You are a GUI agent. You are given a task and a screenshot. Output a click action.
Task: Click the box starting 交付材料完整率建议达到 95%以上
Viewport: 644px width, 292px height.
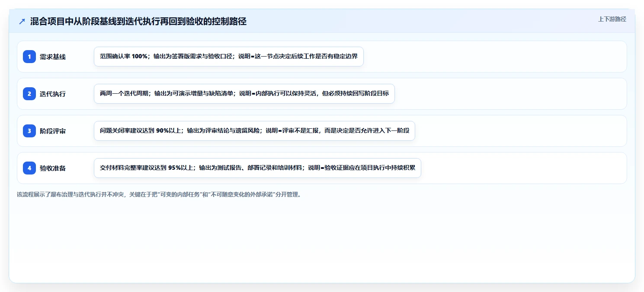(x=257, y=168)
